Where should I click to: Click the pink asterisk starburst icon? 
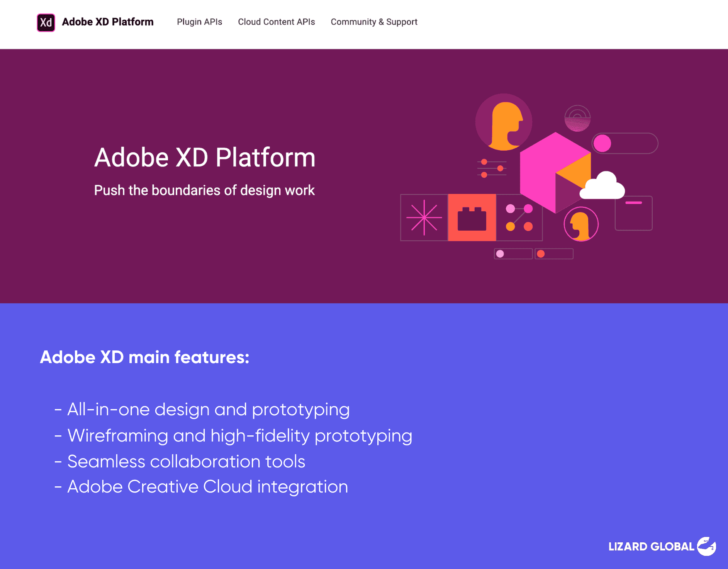coord(424,217)
